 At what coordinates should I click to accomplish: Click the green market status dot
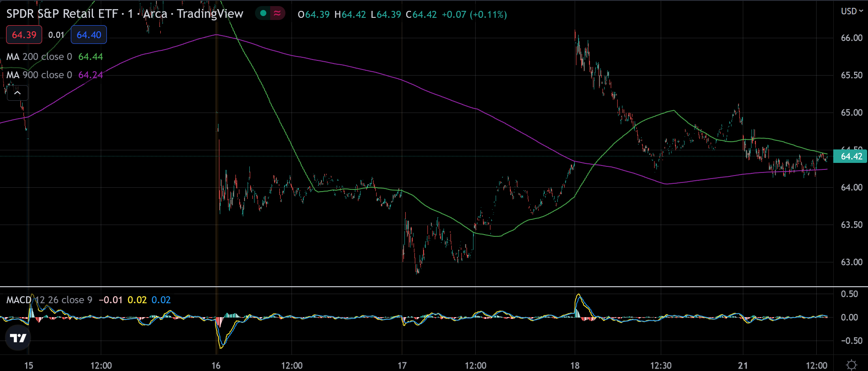click(x=263, y=13)
